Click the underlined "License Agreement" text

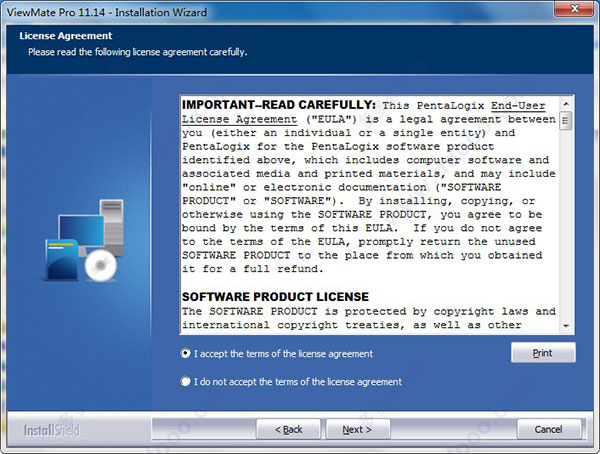click(x=239, y=119)
